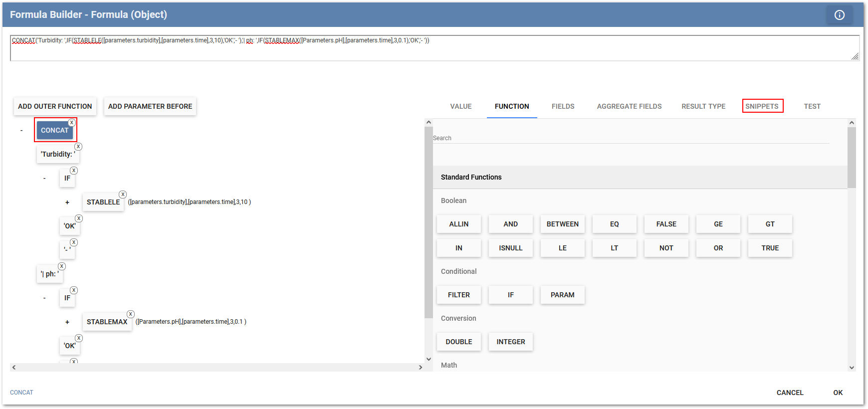Collapse the CONCAT tree node
The height and width of the screenshot is (409, 868).
click(x=21, y=131)
